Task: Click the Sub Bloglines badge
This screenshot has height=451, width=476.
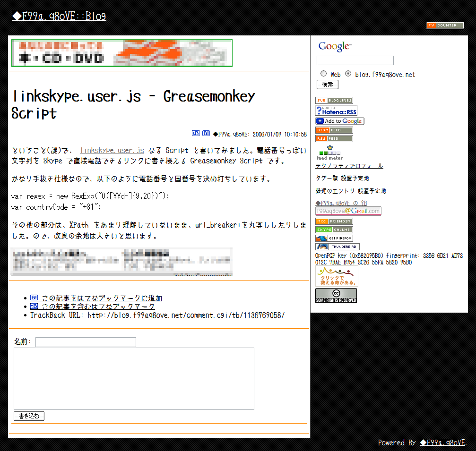Action: 334,101
